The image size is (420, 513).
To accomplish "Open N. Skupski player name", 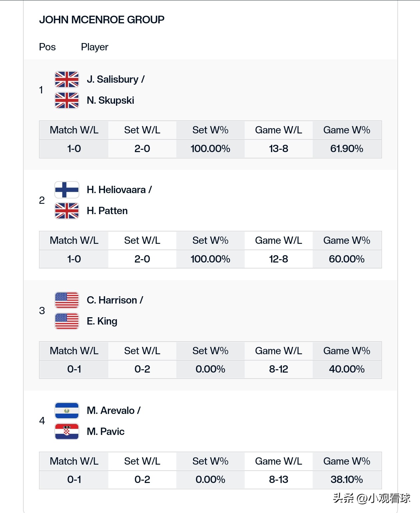I will pyautogui.click(x=110, y=100).
